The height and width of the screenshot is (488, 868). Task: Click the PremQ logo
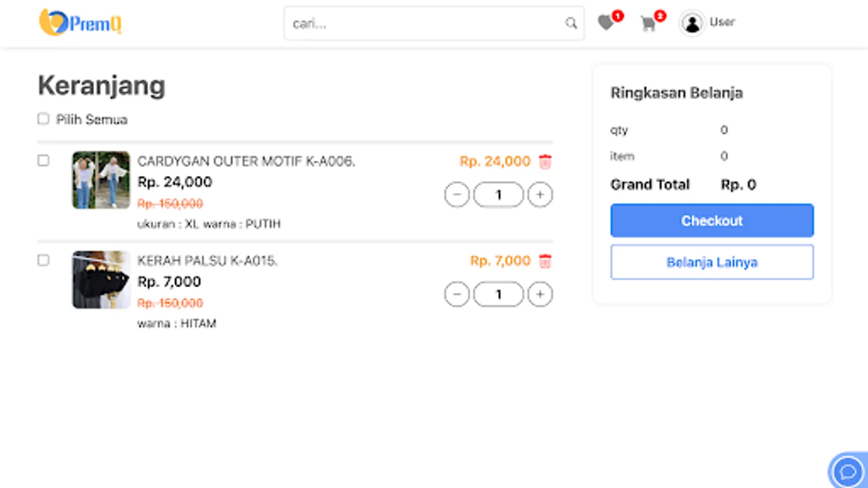coord(80,23)
